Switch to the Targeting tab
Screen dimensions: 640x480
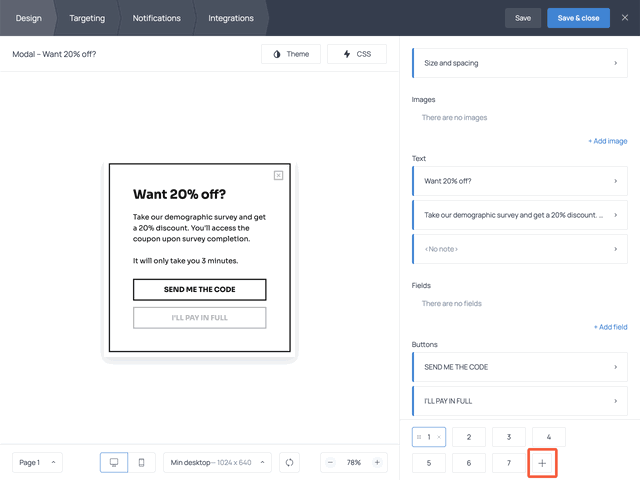(87, 18)
